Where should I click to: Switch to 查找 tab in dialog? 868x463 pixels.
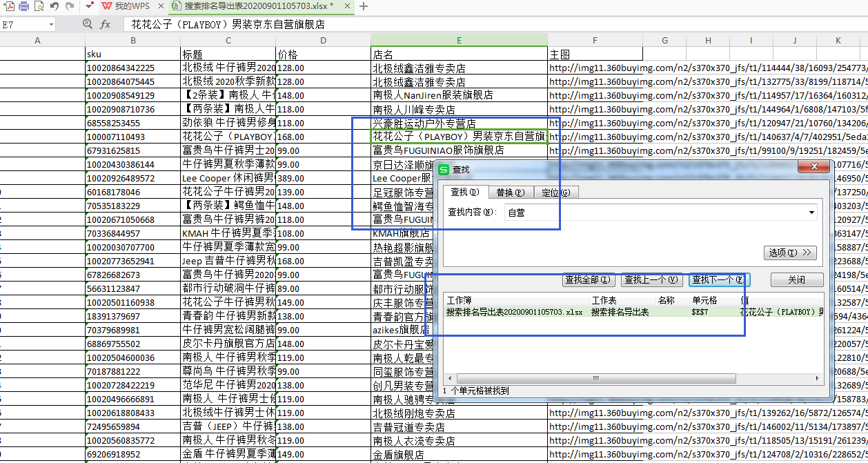466,193
